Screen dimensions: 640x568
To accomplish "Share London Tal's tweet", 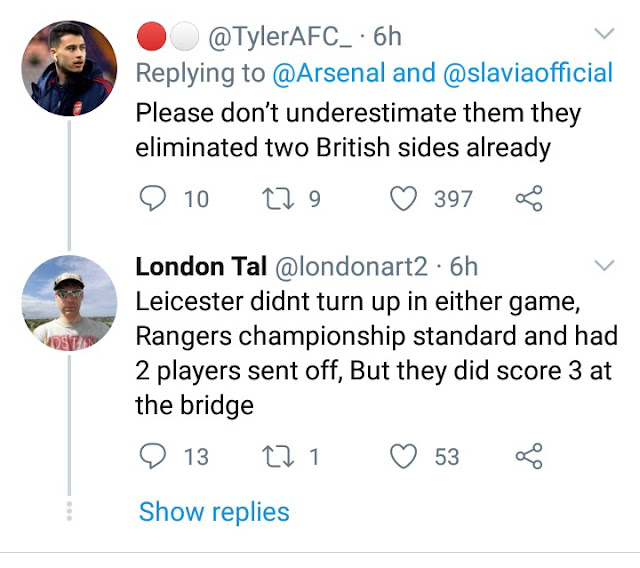I will point(528,457).
